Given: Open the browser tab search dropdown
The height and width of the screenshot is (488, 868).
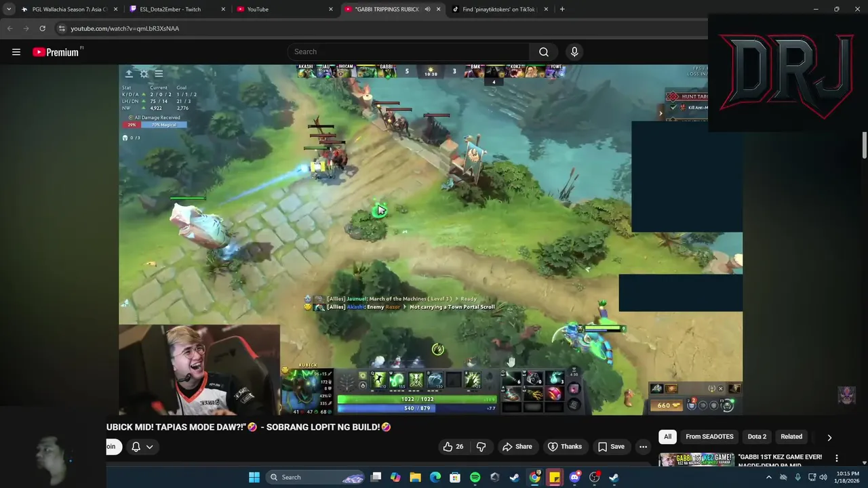Looking at the screenshot, I should [8, 9].
